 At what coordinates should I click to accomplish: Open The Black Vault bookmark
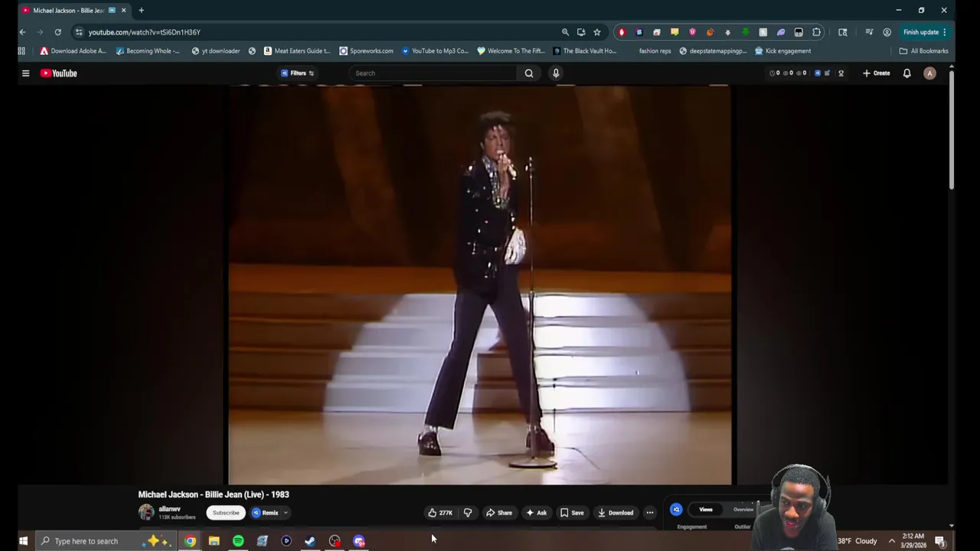pyautogui.click(x=584, y=51)
